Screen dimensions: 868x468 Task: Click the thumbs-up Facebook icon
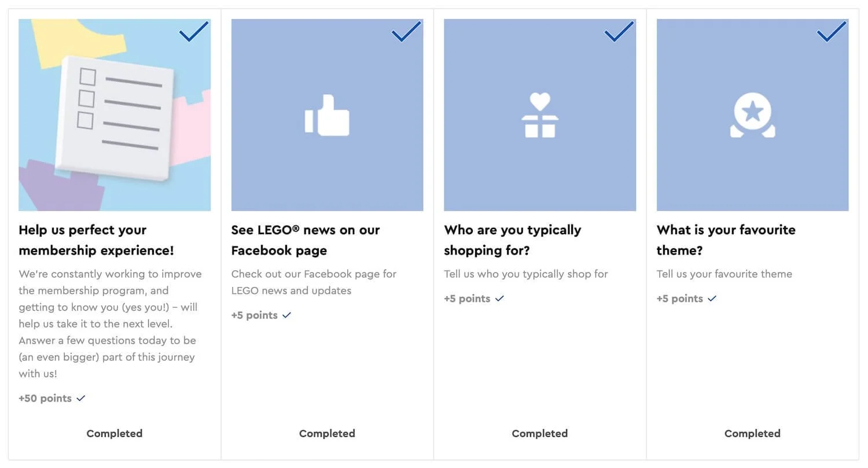click(327, 115)
